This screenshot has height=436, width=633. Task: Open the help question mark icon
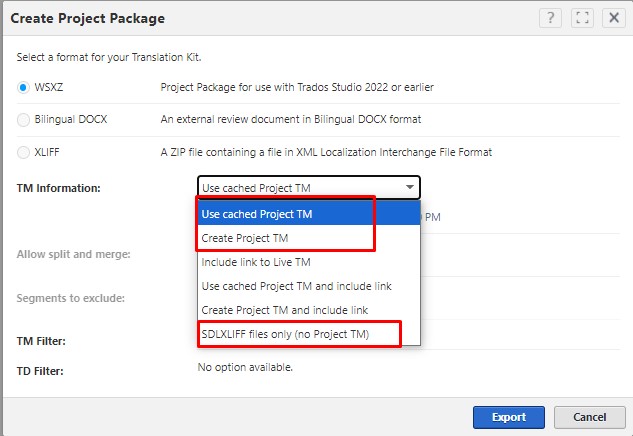pos(551,18)
